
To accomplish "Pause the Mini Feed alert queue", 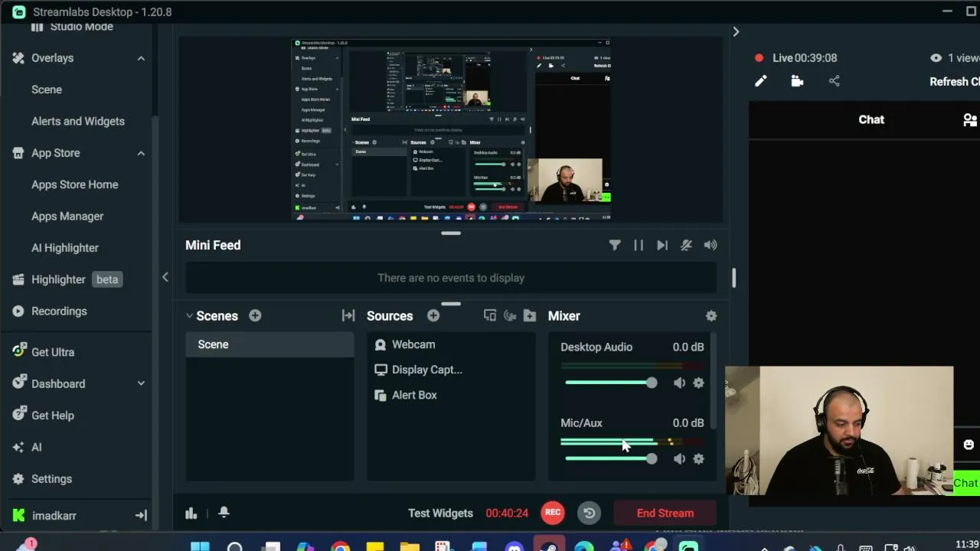I will pos(639,245).
